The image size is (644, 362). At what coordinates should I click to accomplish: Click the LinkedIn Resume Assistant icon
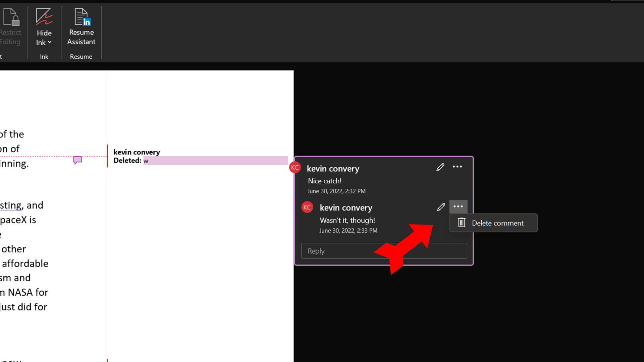click(82, 24)
